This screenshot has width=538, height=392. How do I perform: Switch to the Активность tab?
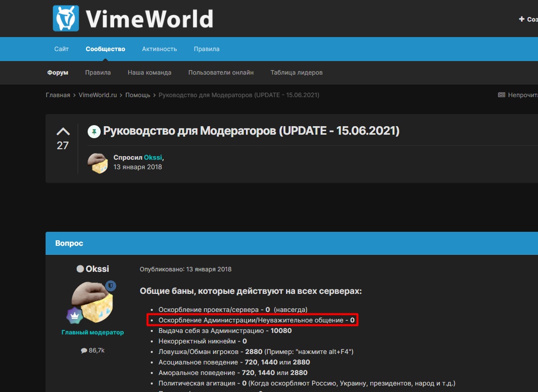click(x=159, y=49)
